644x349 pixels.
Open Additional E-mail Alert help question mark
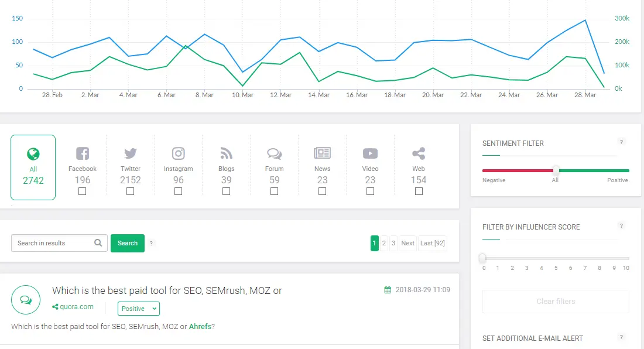click(x=621, y=337)
